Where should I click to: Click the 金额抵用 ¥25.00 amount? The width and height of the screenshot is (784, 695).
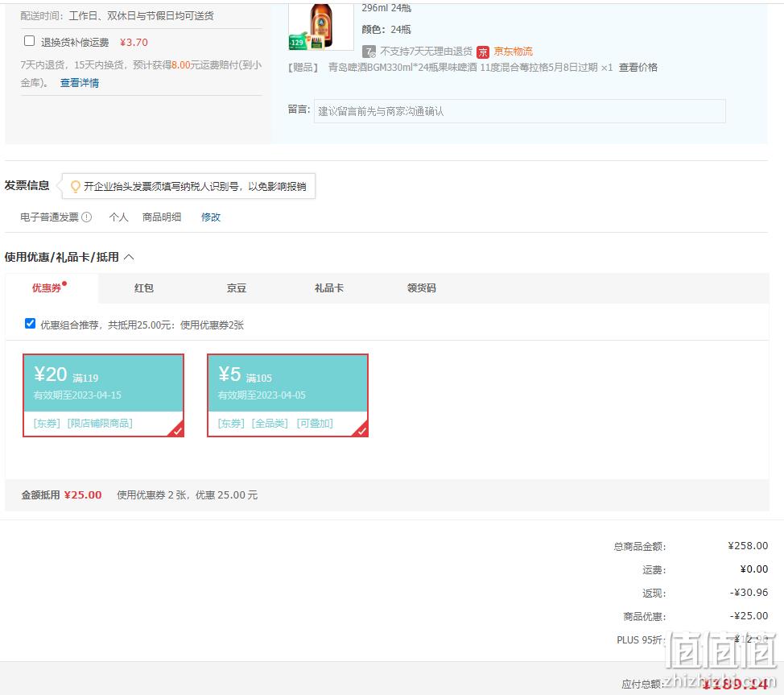click(x=83, y=494)
